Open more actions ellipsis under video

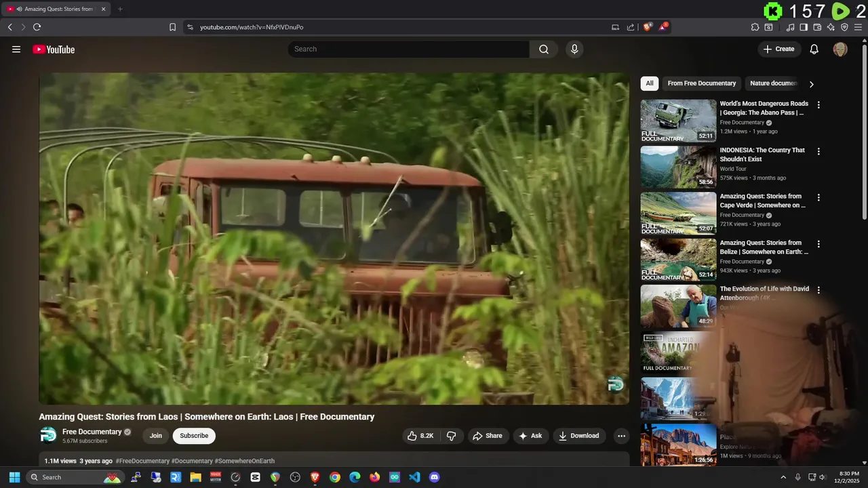[x=621, y=436]
